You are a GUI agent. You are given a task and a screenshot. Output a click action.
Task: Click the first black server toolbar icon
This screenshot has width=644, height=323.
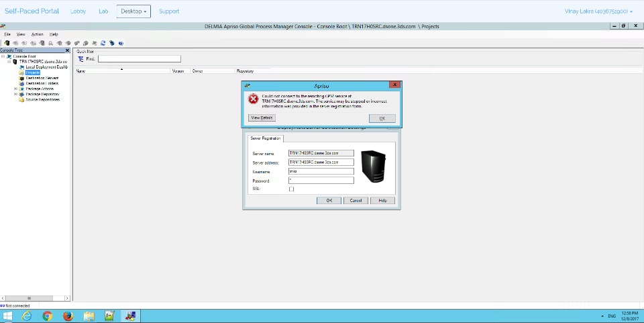[7, 43]
